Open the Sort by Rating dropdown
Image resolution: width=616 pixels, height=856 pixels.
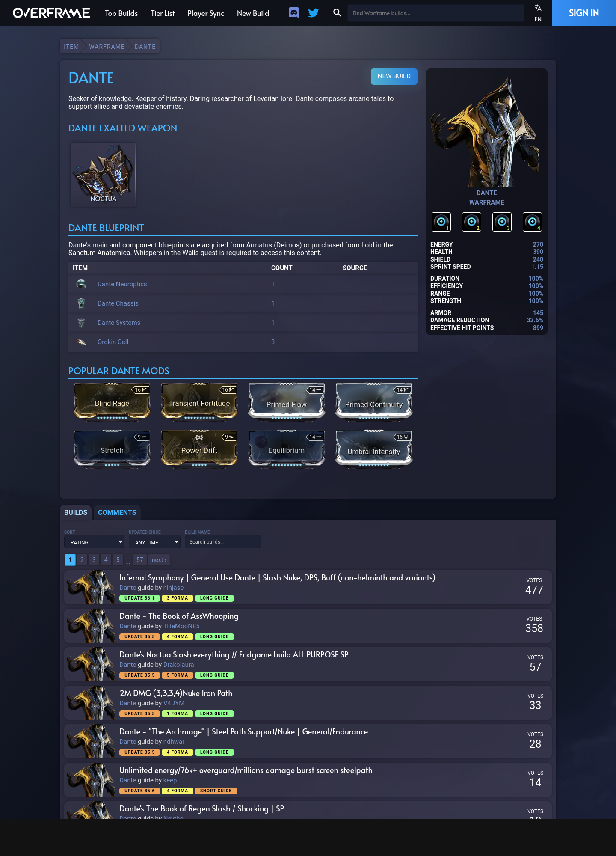click(x=94, y=542)
